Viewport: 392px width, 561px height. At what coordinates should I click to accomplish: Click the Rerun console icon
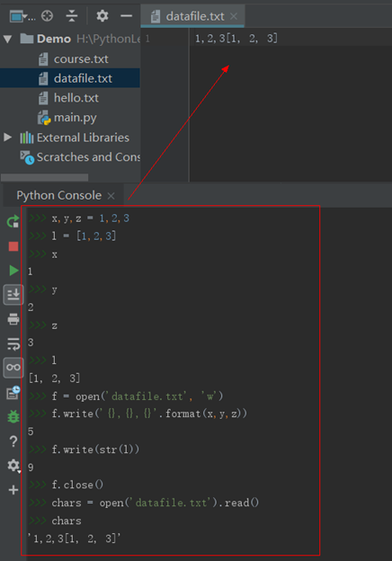(13, 222)
